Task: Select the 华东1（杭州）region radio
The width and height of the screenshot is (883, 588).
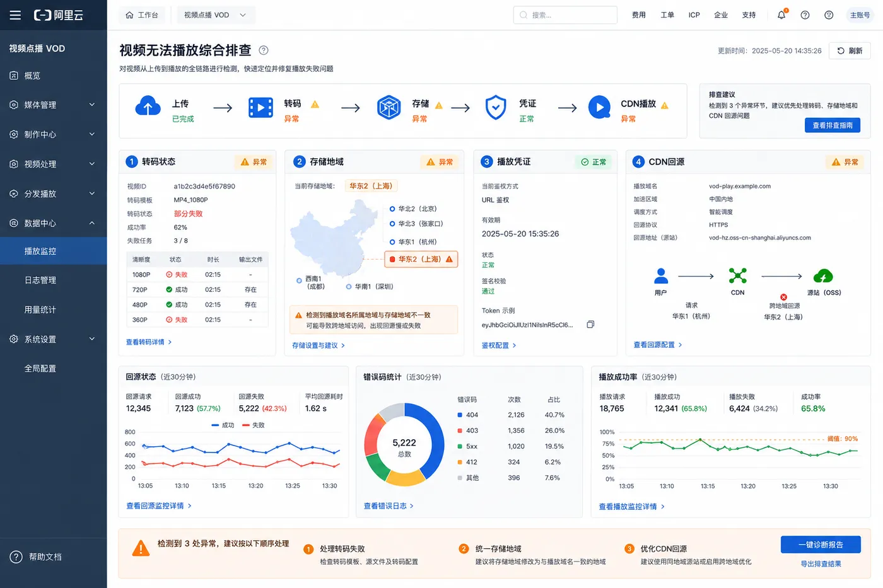Action: pos(392,241)
